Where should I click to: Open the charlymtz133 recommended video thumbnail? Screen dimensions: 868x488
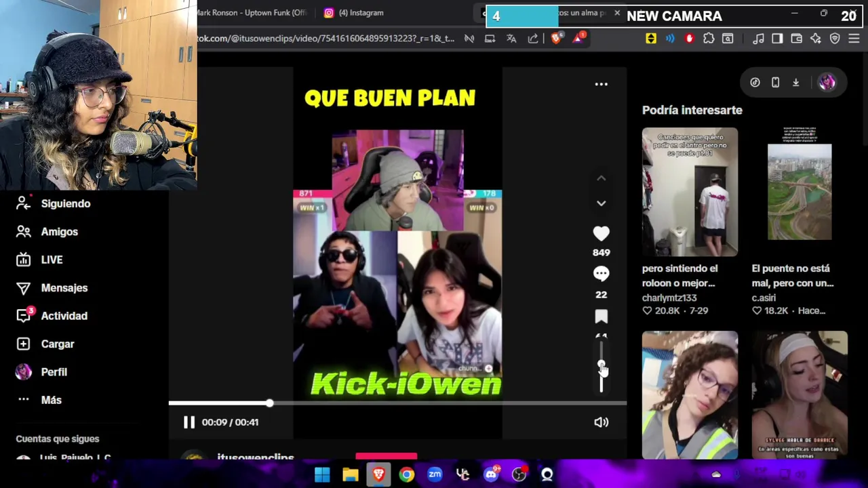(x=690, y=192)
